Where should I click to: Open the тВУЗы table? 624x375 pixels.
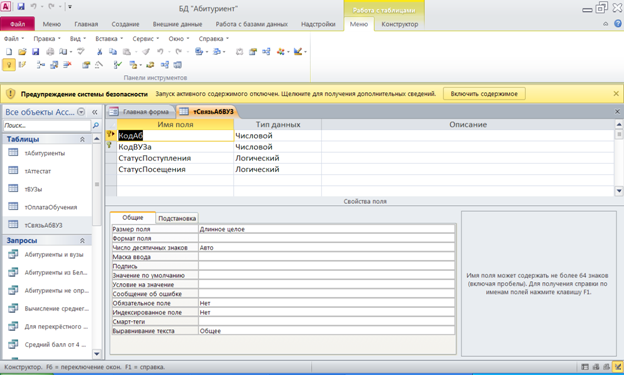tap(33, 189)
